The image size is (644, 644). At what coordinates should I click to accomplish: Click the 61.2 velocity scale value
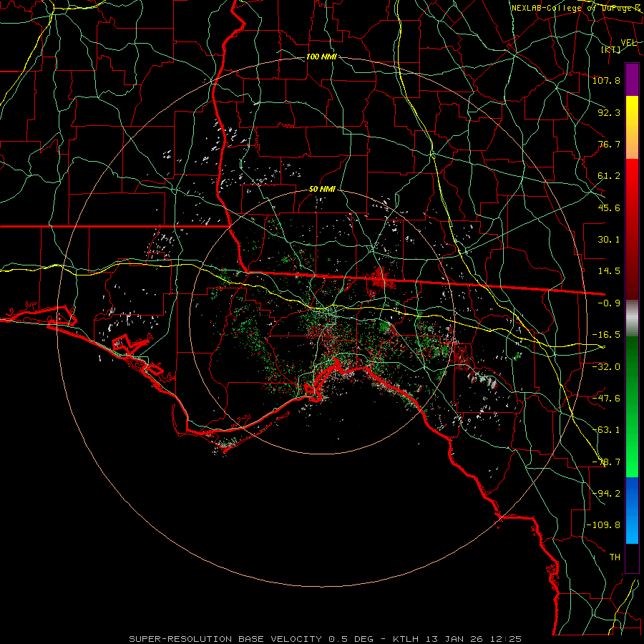(609, 176)
